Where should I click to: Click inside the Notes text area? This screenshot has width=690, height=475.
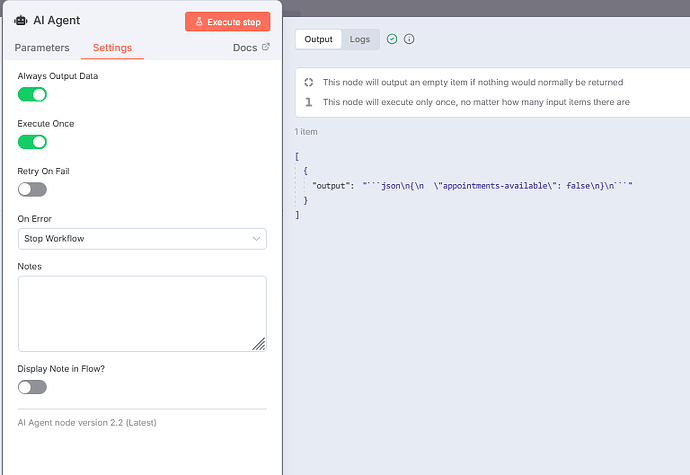(x=142, y=313)
